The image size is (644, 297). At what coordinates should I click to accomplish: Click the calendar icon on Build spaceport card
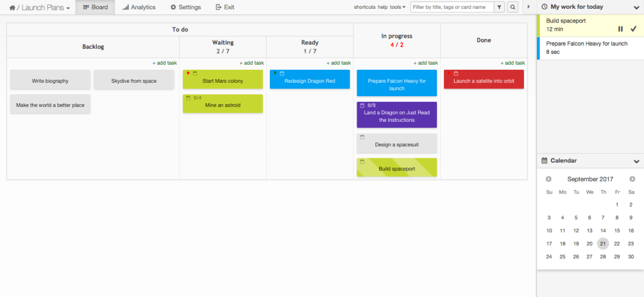tap(362, 161)
